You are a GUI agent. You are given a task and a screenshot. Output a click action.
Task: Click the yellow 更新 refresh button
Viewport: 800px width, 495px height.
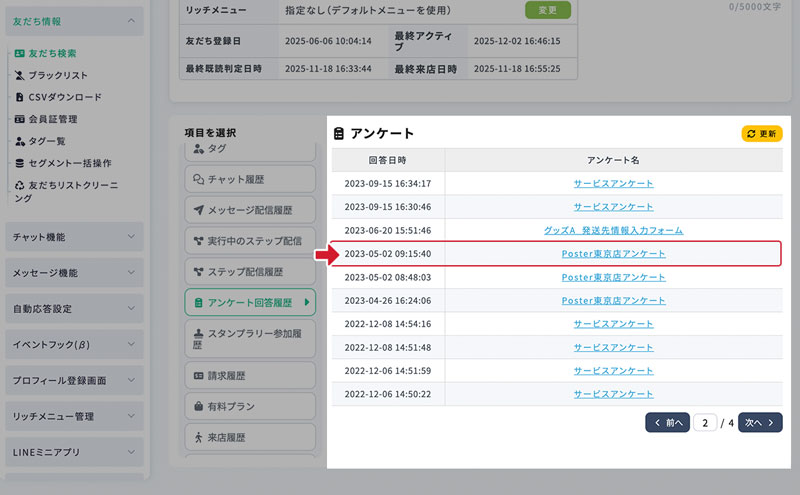click(761, 133)
